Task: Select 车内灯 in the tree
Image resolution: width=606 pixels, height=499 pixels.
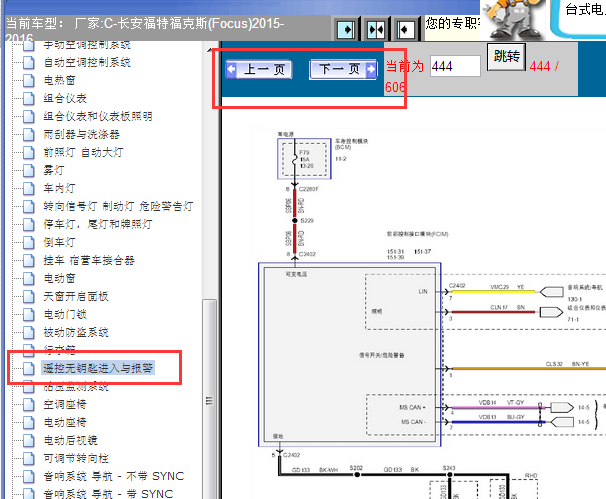Action: (59, 188)
